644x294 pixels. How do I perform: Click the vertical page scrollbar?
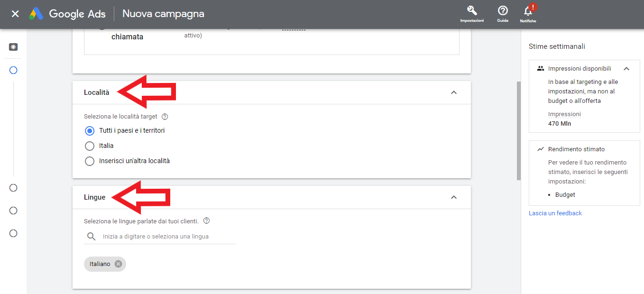(519, 130)
